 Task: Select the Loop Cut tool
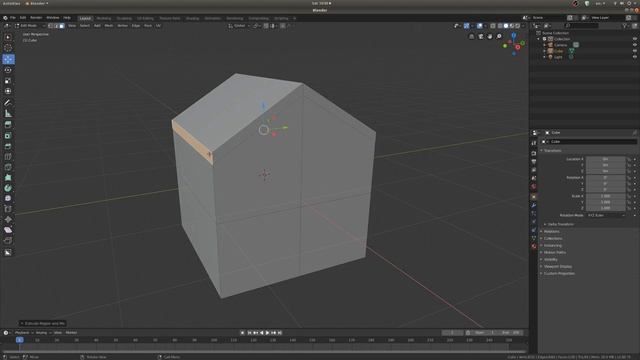(x=8, y=157)
